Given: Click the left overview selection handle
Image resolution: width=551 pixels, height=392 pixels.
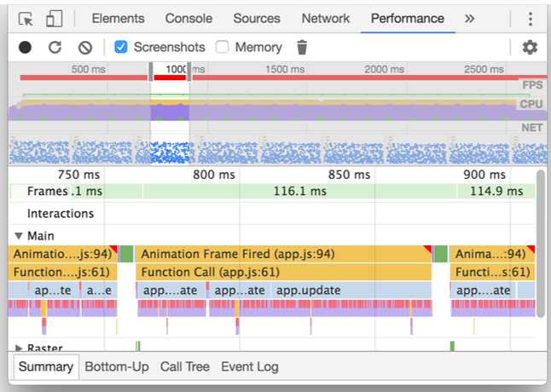Looking at the screenshot, I should pyautogui.click(x=151, y=72).
